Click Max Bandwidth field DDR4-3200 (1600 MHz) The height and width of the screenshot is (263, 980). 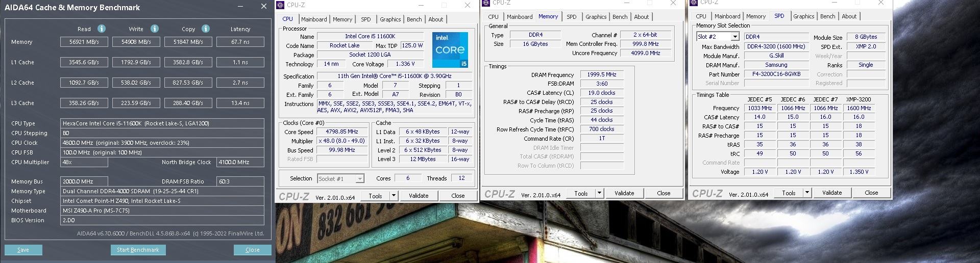[776, 46]
